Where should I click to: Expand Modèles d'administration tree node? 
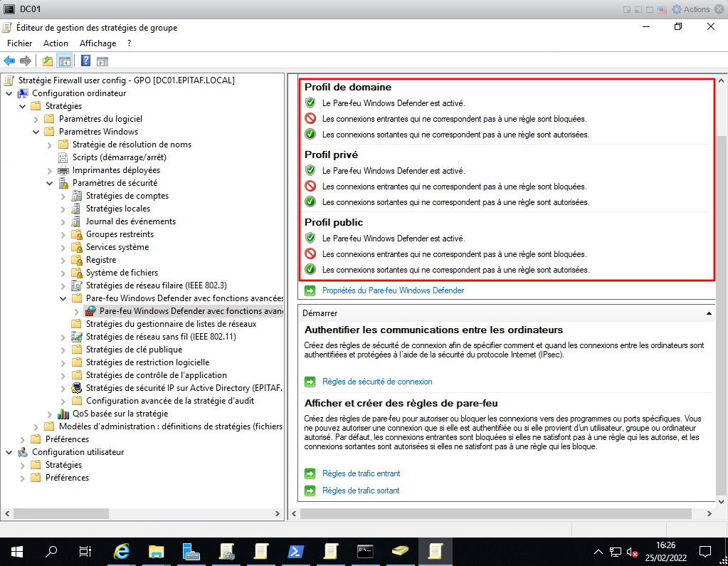tap(36, 426)
